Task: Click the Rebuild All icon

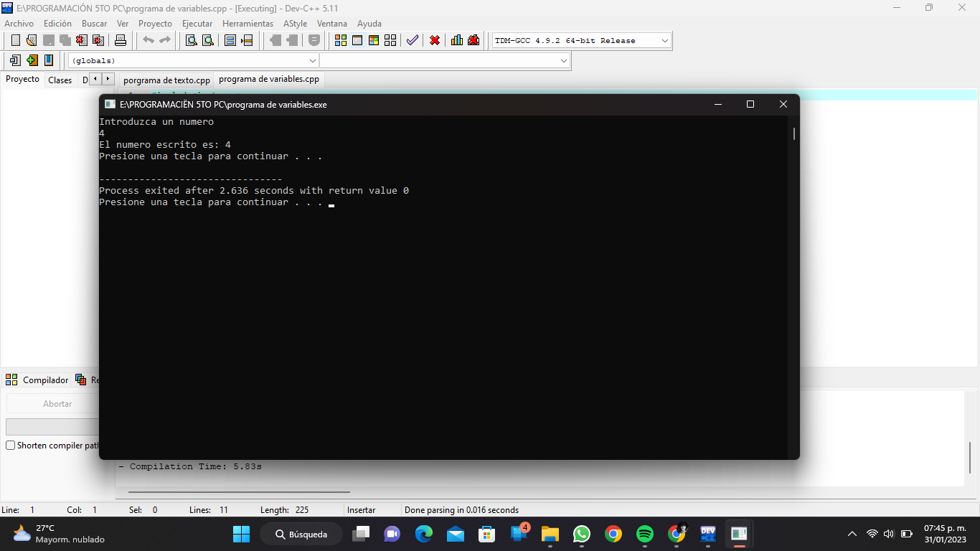Action: [390, 40]
